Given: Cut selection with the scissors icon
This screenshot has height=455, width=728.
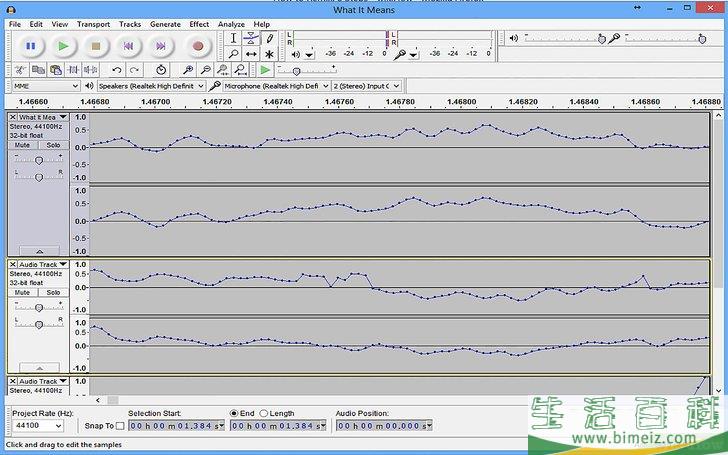Looking at the screenshot, I should pos(20,70).
